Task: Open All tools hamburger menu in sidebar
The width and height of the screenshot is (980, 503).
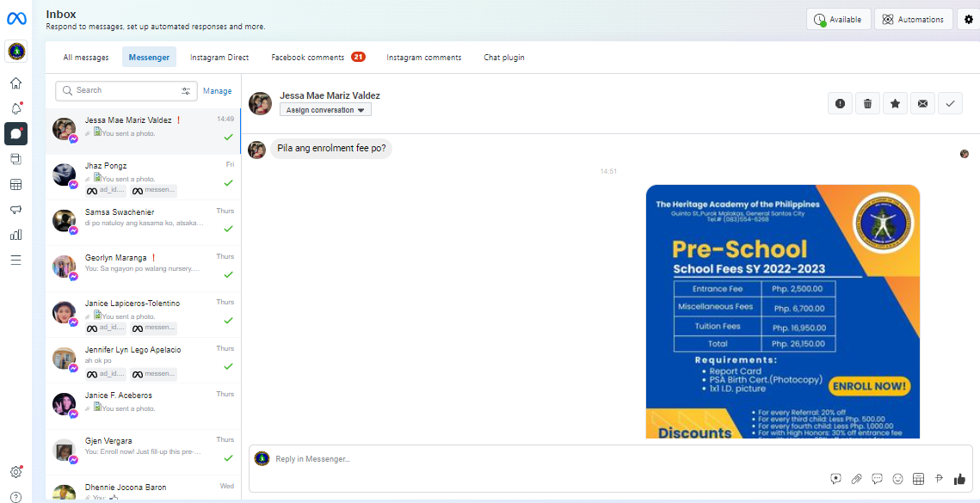Action: click(x=15, y=260)
